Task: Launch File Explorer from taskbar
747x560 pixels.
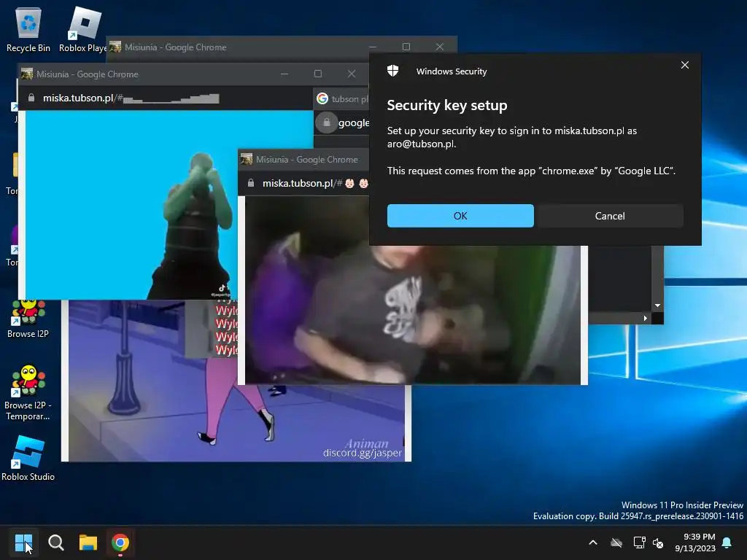Action: 88,542
